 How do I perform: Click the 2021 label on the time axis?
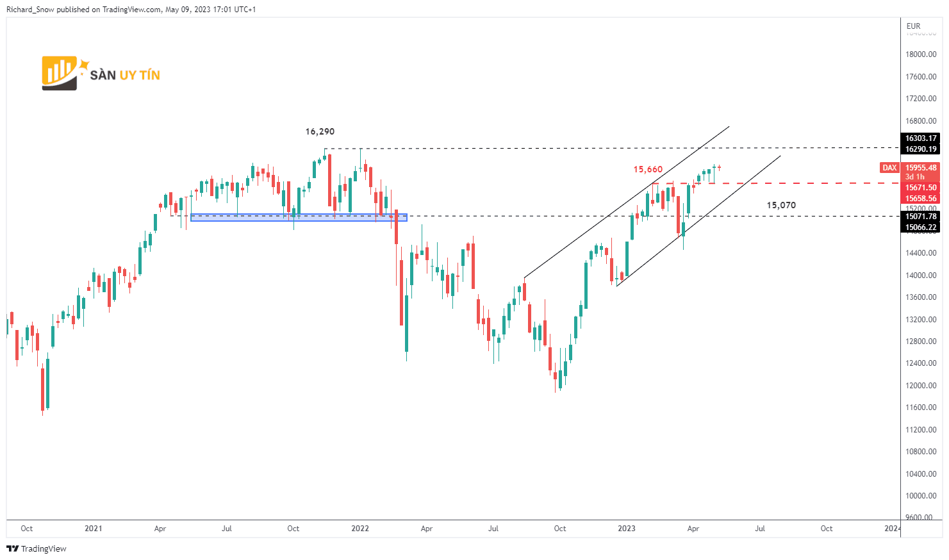pyautogui.click(x=94, y=529)
